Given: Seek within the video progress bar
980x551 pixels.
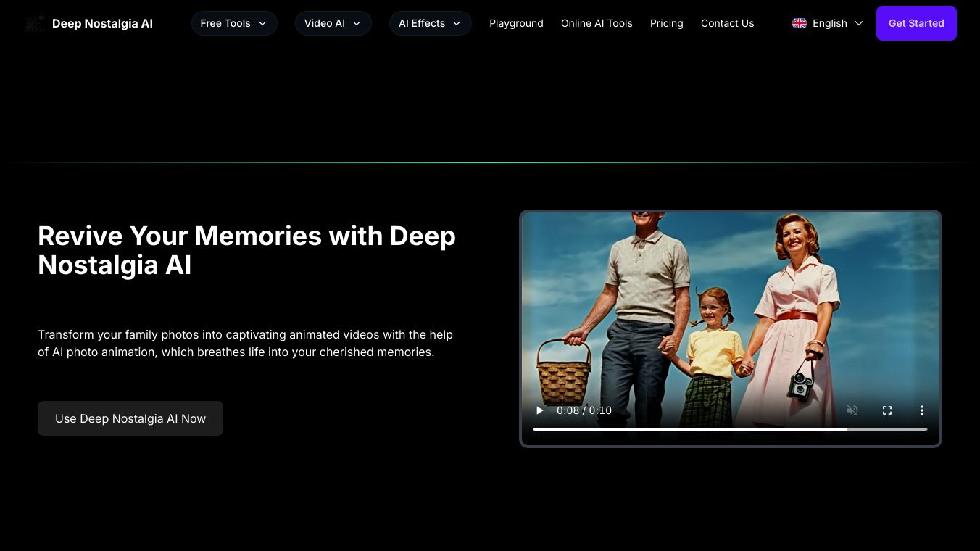Looking at the screenshot, I should [x=731, y=429].
